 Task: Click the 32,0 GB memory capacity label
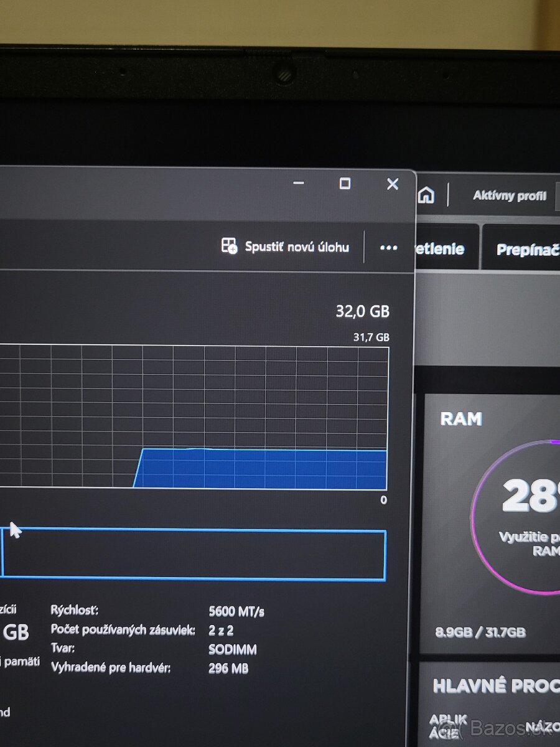362,312
